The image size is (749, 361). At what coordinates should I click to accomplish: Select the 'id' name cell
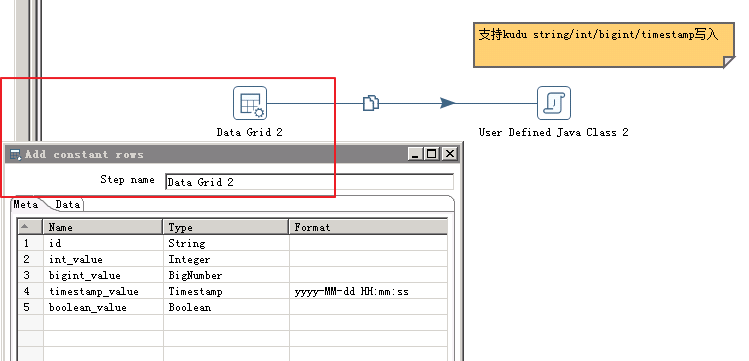click(103, 243)
